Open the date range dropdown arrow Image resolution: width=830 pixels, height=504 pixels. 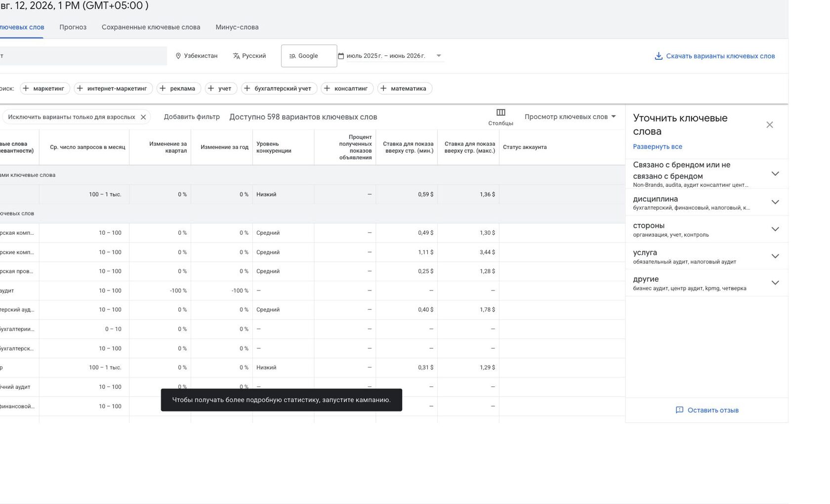pos(439,56)
